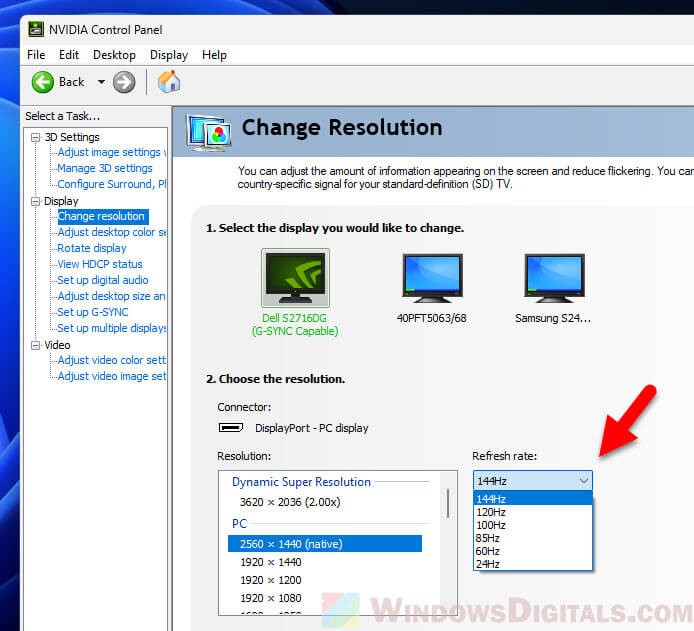Choose 100Hz refresh rate

533,525
